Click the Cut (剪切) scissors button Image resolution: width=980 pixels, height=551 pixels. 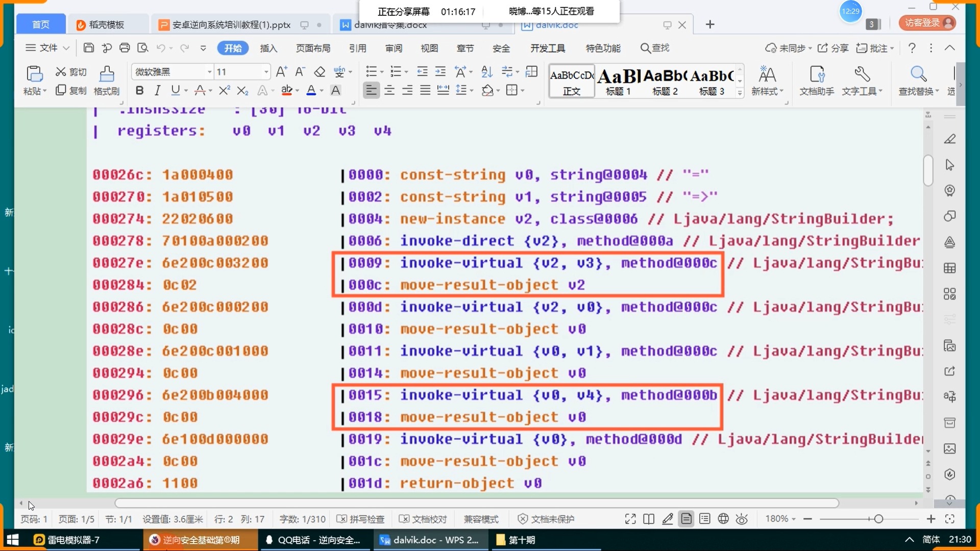tap(71, 72)
